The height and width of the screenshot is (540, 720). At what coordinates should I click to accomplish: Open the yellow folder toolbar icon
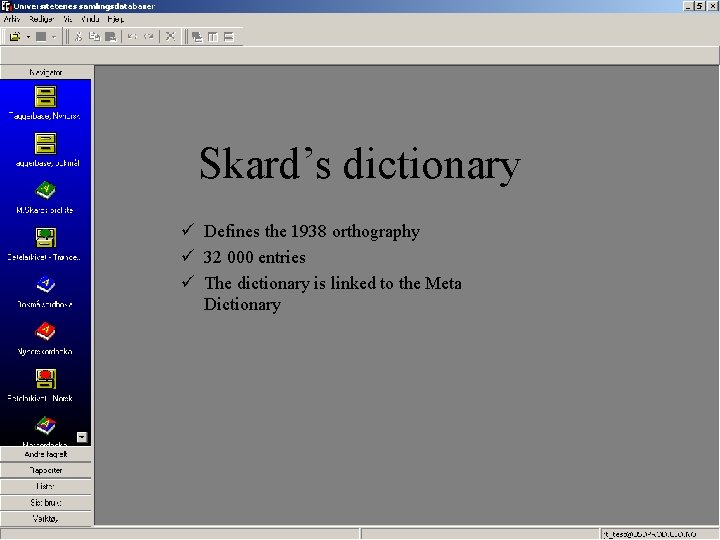coord(15,37)
